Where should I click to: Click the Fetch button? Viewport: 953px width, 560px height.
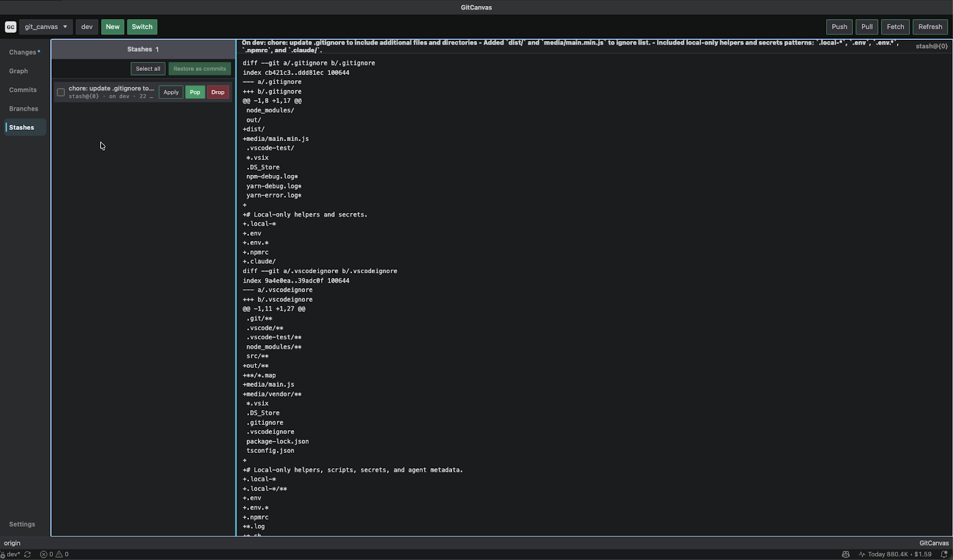coord(895,27)
